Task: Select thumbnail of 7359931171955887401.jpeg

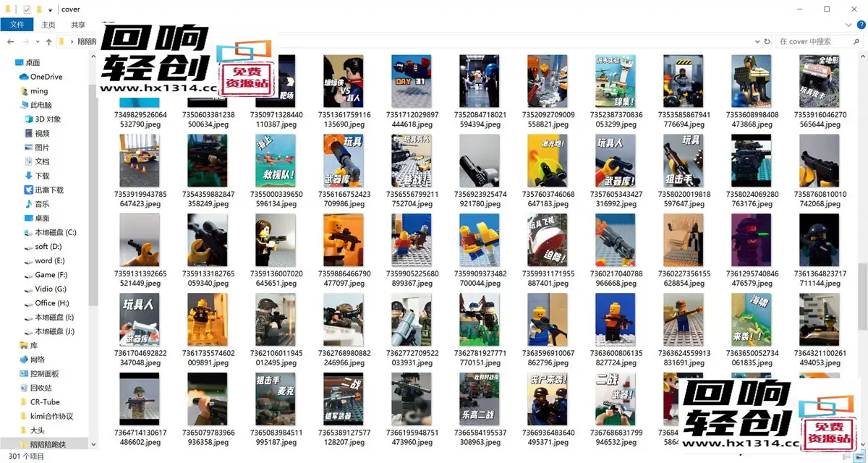Action: 548,240
